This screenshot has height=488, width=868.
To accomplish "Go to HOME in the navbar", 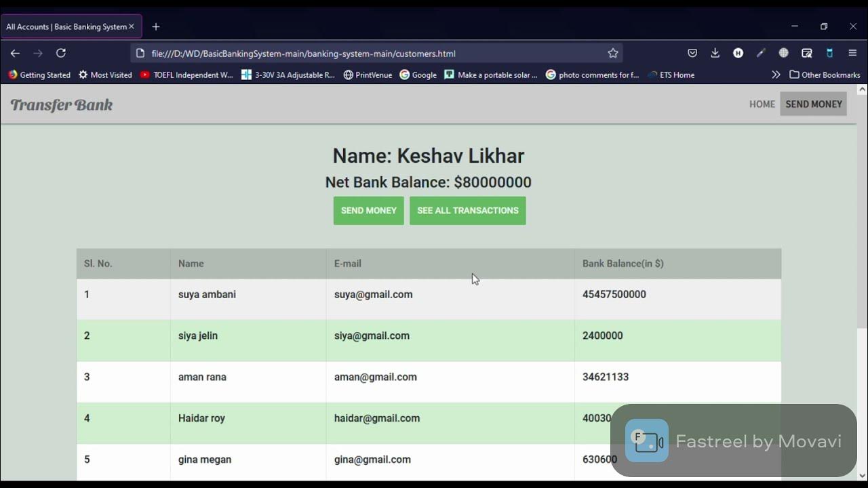I will [762, 104].
